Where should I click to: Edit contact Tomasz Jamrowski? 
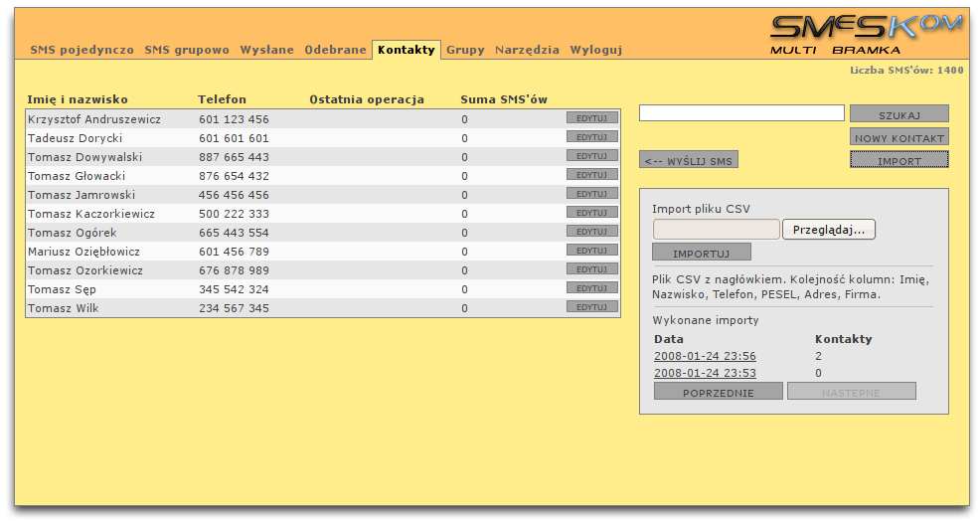coord(592,193)
